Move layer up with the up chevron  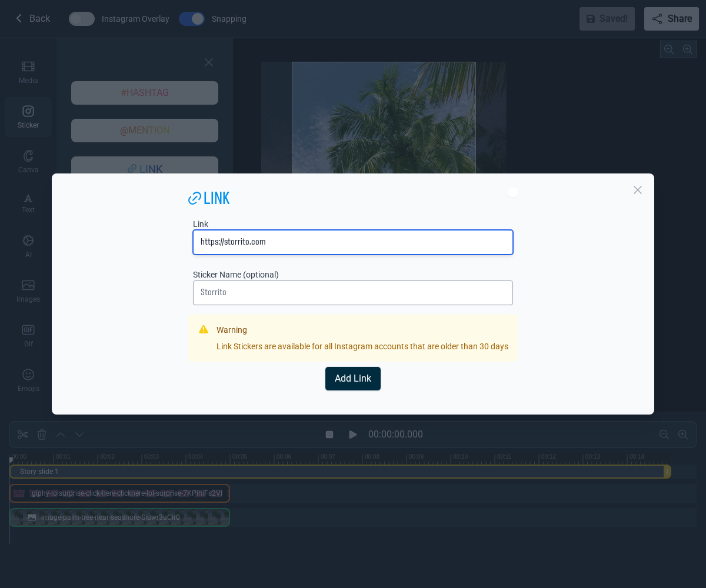tap(61, 435)
